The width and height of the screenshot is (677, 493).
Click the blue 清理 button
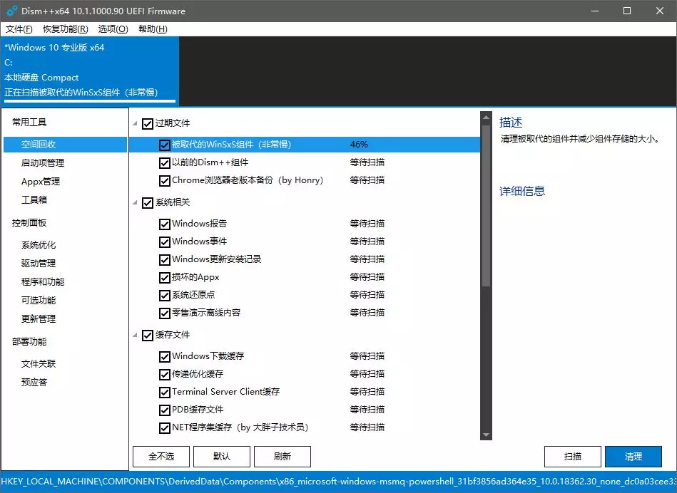pos(633,456)
